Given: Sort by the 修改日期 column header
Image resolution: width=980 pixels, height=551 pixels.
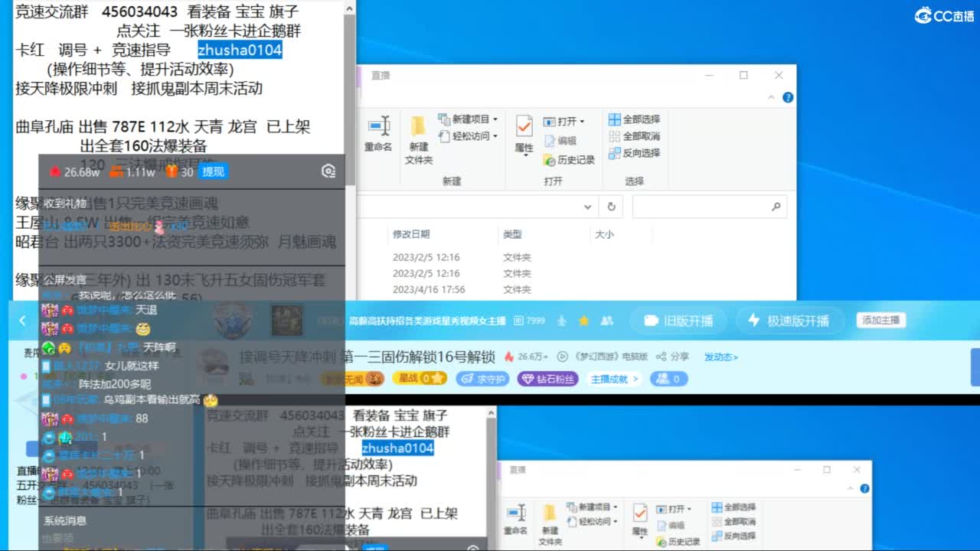Looking at the screenshot, I should pos(411,234).
